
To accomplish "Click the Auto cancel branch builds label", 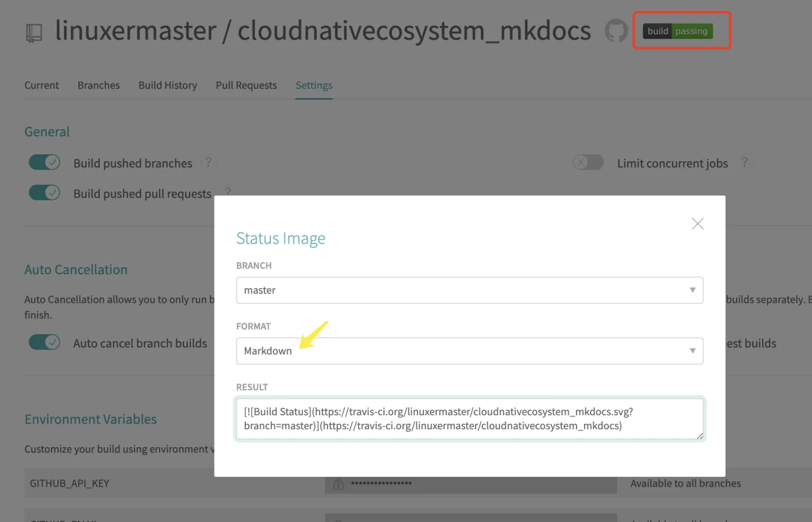I will click(x=140, y=343).
